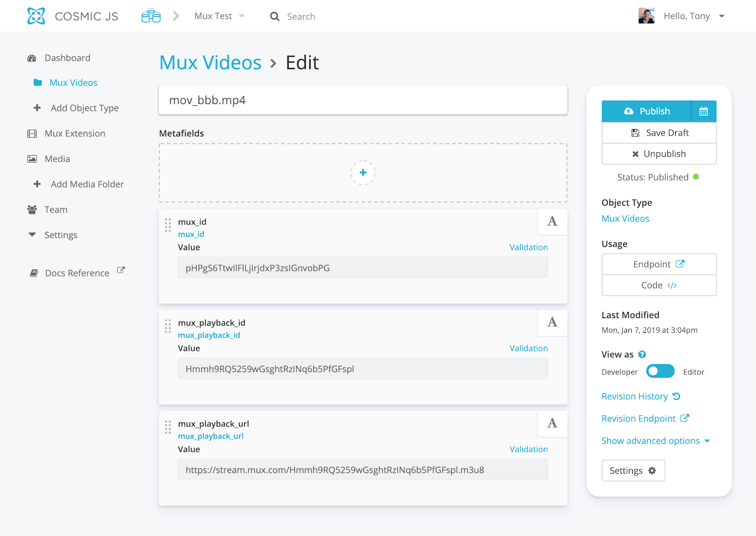
Task: Expand Settings in the sidebar
Action: [x=60, y=235]
